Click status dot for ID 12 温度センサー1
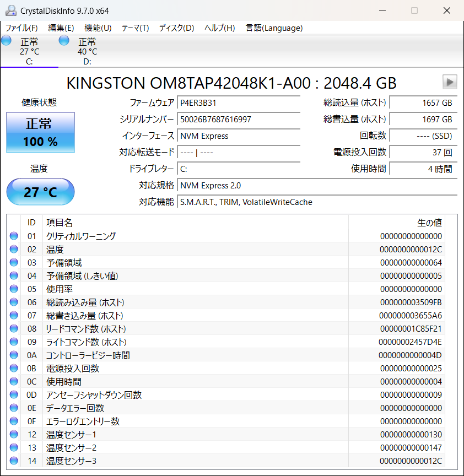Viewport: 464px width, 476px height. click(x=14, y=435)
